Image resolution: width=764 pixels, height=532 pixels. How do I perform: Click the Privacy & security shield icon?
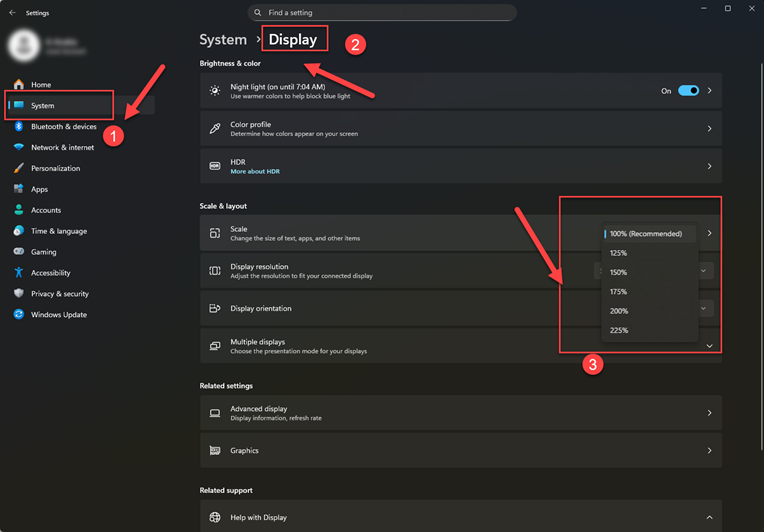click(x=19, y=293)
